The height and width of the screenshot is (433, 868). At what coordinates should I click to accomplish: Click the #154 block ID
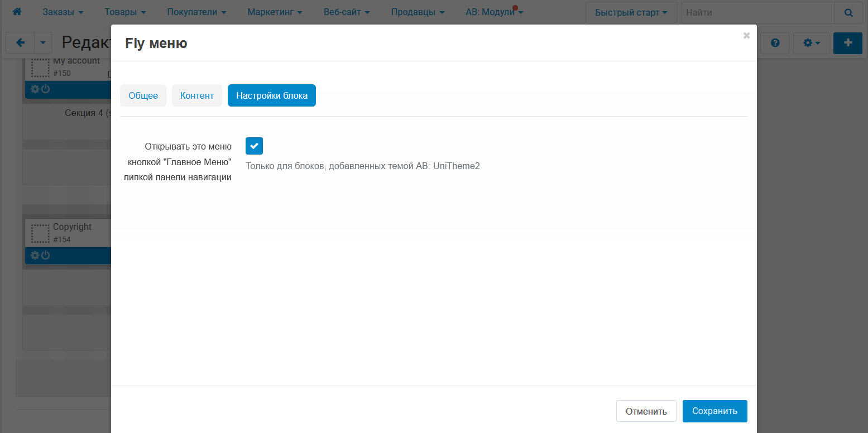click(x=62, y=239)
